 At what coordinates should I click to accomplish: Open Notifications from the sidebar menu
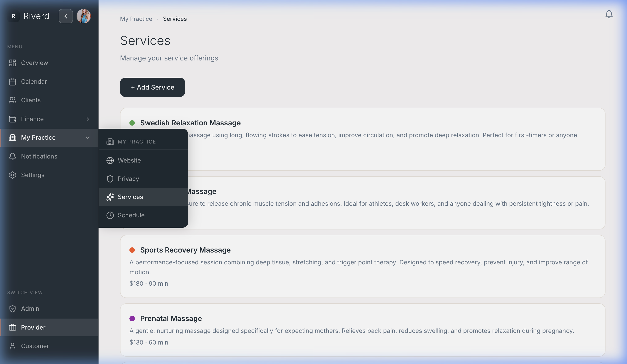coord(39,156)
